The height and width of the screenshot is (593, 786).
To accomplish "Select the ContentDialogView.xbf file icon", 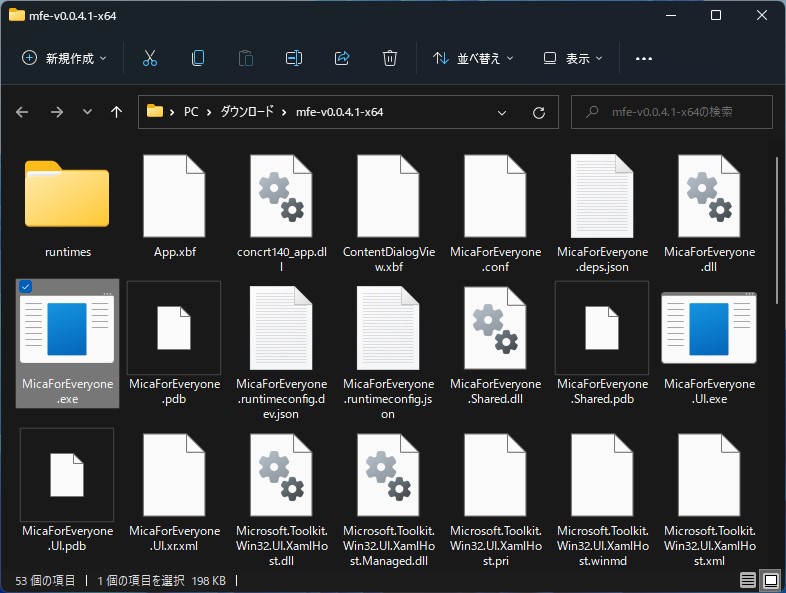I will (388, 195).
